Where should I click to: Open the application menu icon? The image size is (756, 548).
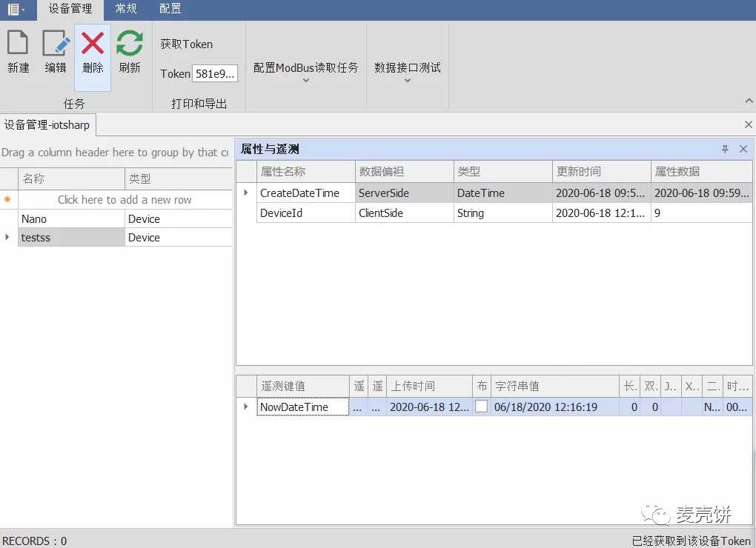[16, 9]
